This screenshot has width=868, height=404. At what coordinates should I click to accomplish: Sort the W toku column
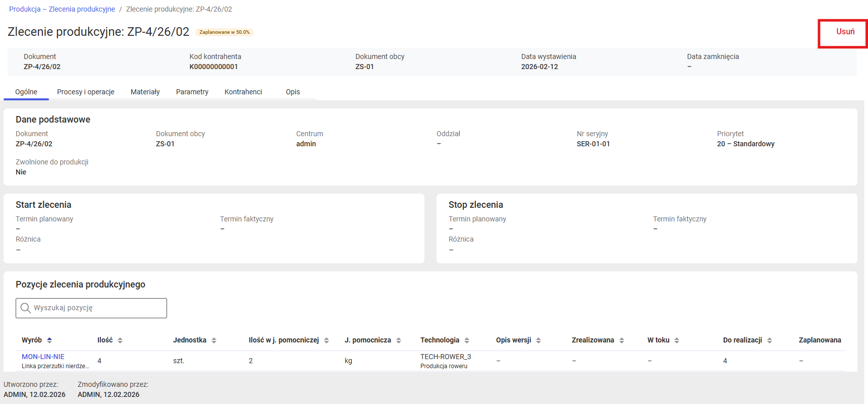pyautogui.click(x=677, y=340)
